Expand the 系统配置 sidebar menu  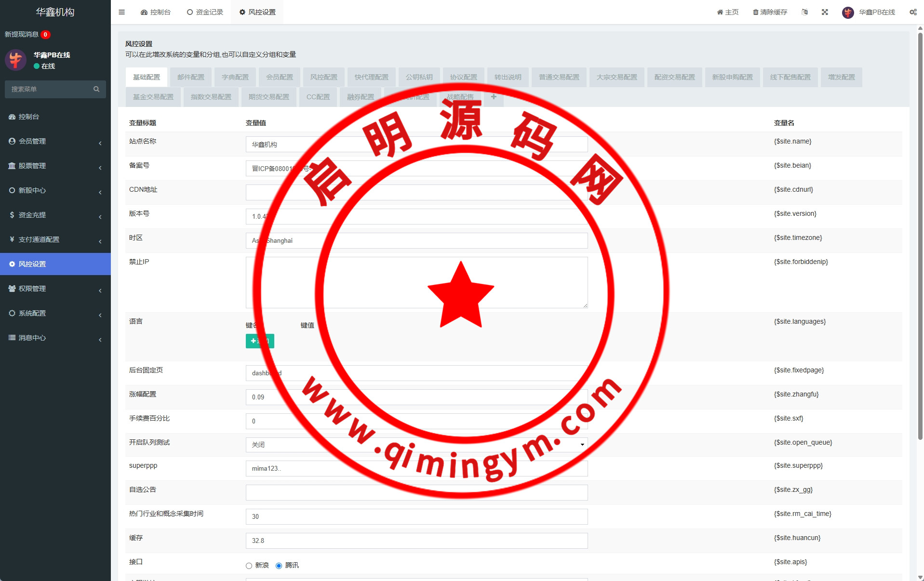(x=55, y=313)
